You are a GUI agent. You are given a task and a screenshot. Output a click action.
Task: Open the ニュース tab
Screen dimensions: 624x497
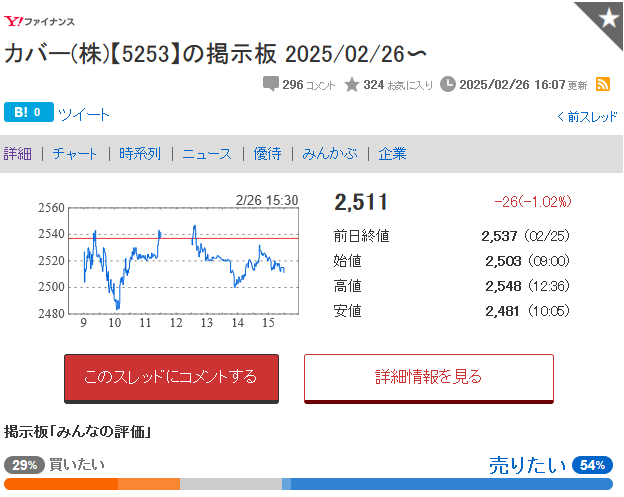207,154
